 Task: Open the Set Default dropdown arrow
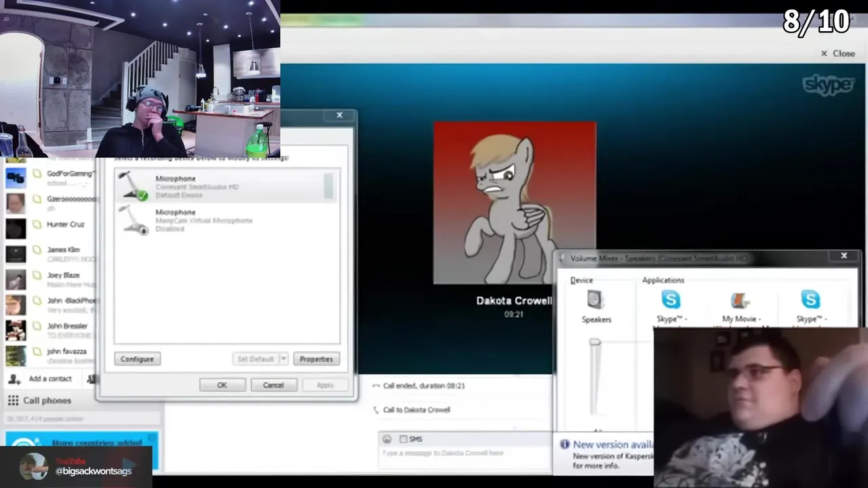(x=283, y=359)
